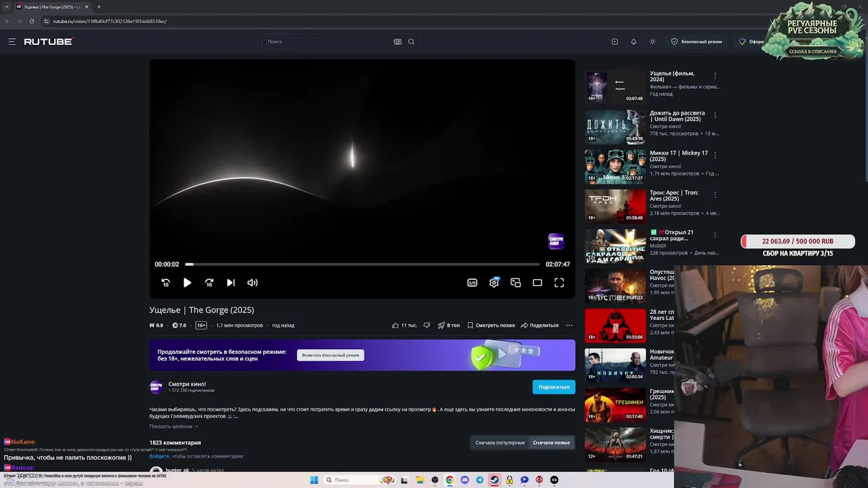Open Микки 17 video thumbnail
The height and width of the screenshot is (488, 868).
point(616,167)
